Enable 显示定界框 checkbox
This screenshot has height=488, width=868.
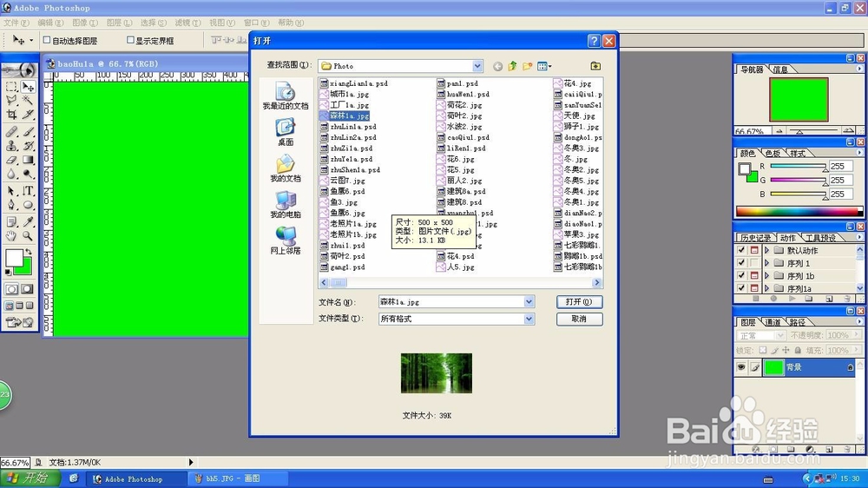[131, 41]
